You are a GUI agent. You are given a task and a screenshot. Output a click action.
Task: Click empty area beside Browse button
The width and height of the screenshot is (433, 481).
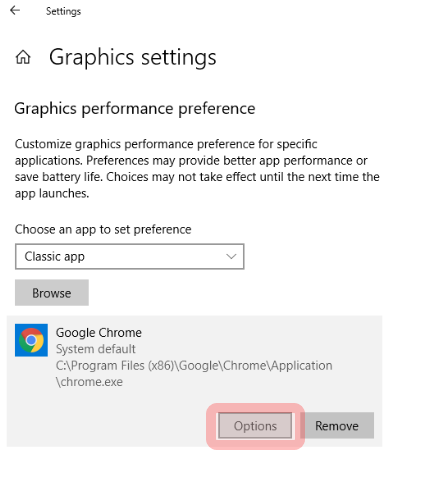click(x=233, y=293)
